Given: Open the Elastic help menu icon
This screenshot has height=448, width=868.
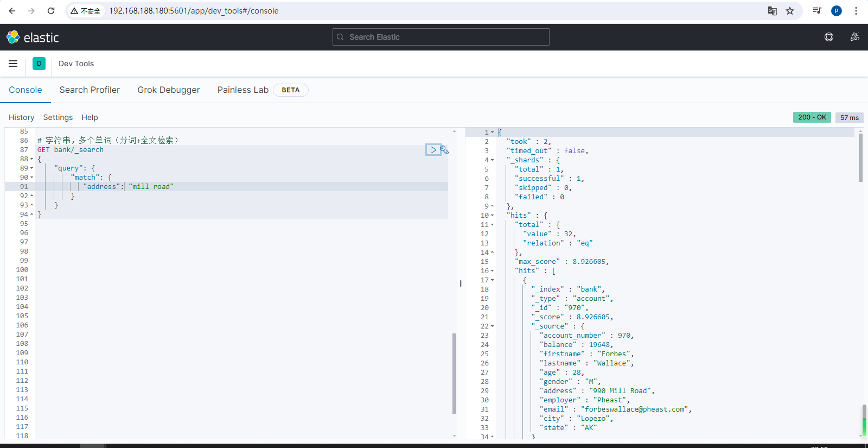Looking at the screenshot, I should pos(829,37).
